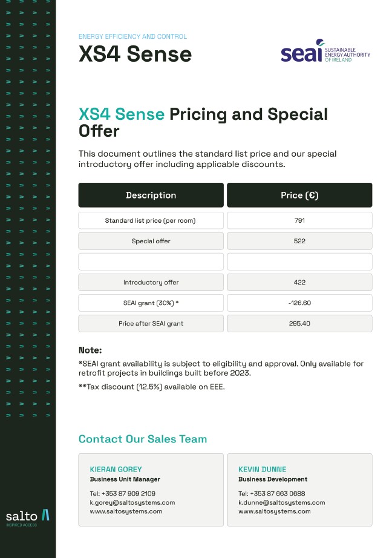Image resolution: width=392 pixels, height=558 pixels.
Task: Select the Standard list price row label
Action: click(x=151, y=220)
